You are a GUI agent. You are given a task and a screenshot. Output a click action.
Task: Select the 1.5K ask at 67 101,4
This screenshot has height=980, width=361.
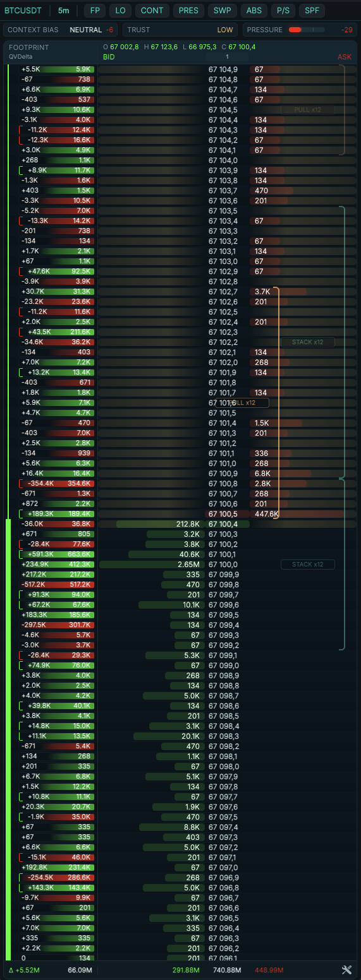click(x=262, y=423)
